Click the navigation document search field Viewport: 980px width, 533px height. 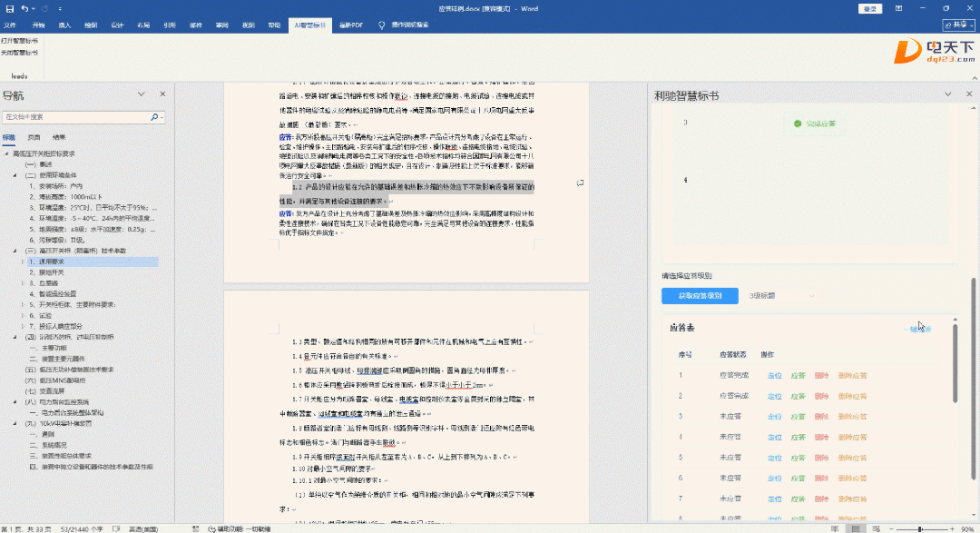point(75,117)
